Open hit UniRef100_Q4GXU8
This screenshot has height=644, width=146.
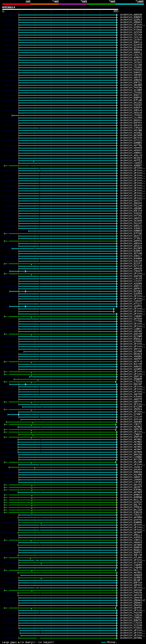[131, 334]
